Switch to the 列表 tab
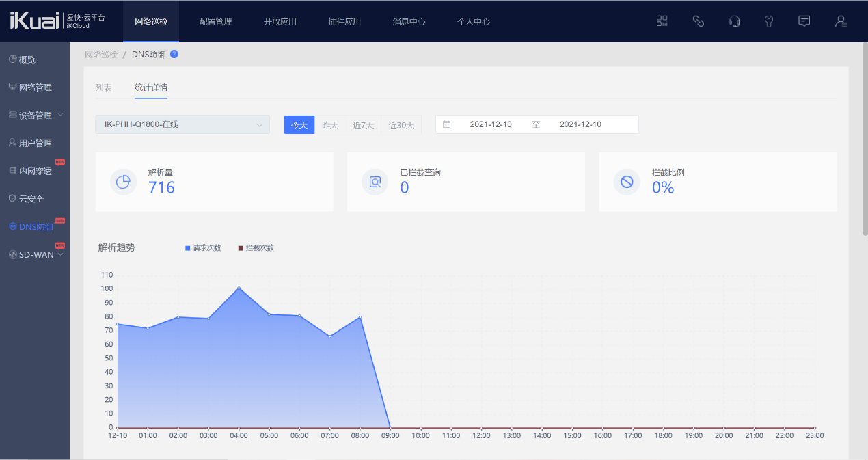The image size is (868, 460). click(x=103, y=87)
